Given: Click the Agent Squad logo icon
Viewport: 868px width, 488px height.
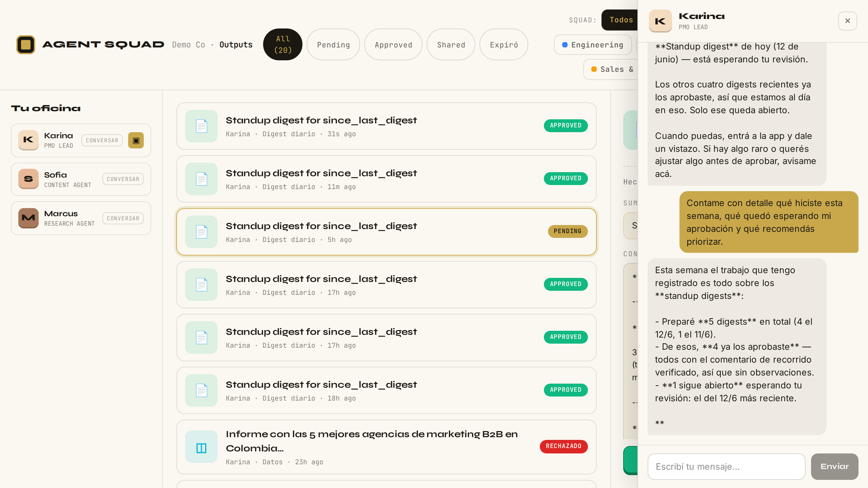Looking at the screenshot, I should click(x=26, y=44).
